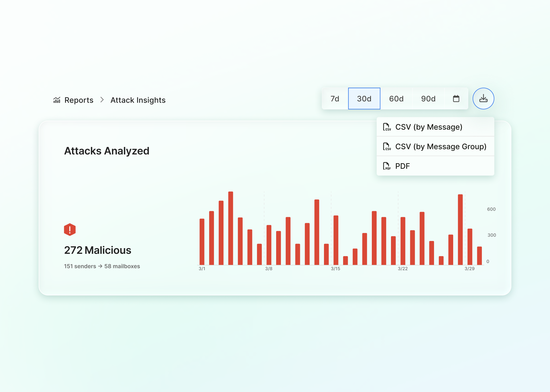This screenshot has height=392, width=550.
Task: Click the CSV file icon for Message Group
Action: click(x=387, y=146)
